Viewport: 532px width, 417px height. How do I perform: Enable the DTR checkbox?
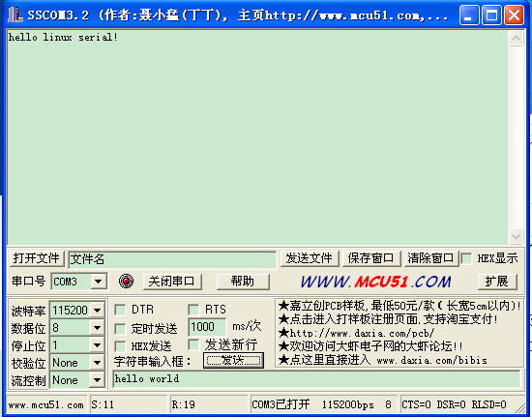click(120, 310)
